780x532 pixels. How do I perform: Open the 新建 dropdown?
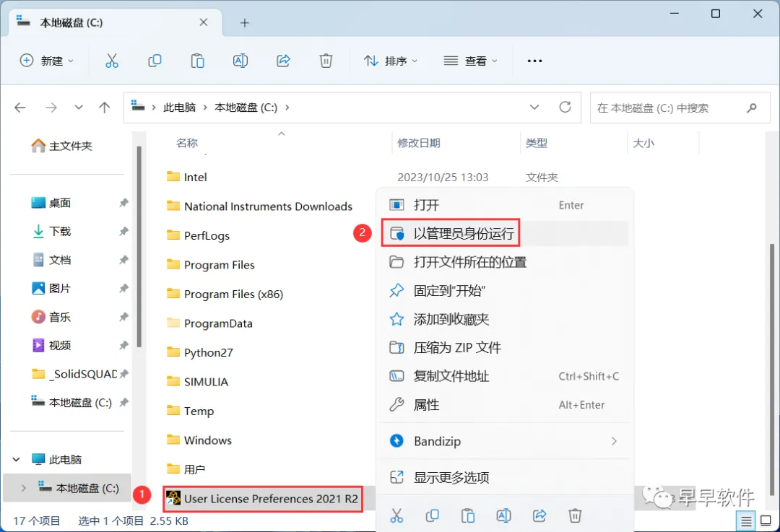[47, 61]
